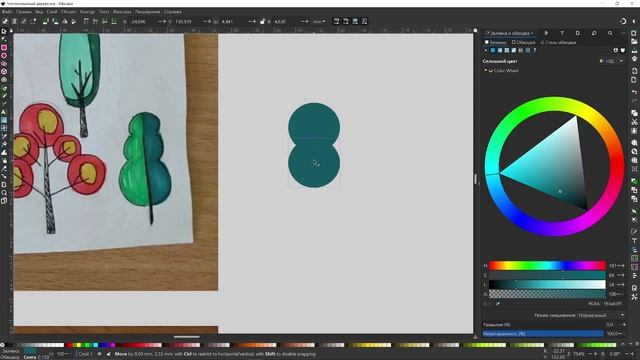640x360 pixels.
Task: Click the no-color X in palette
Action: tap(2, 345)
